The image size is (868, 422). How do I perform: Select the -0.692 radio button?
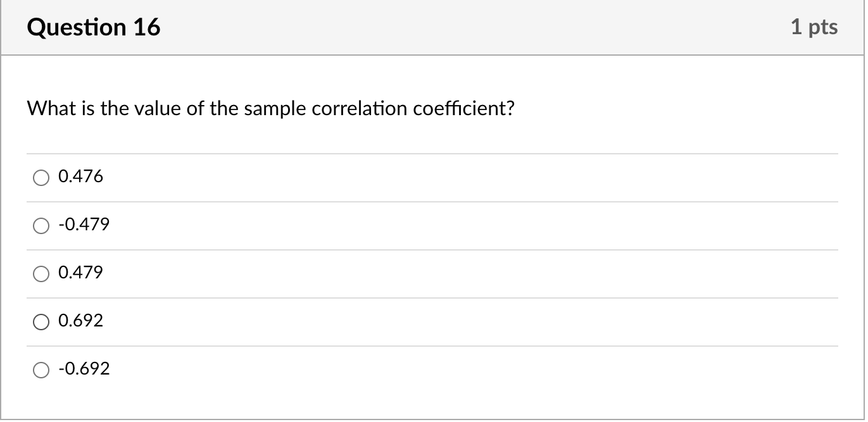(x=41, y=370)
